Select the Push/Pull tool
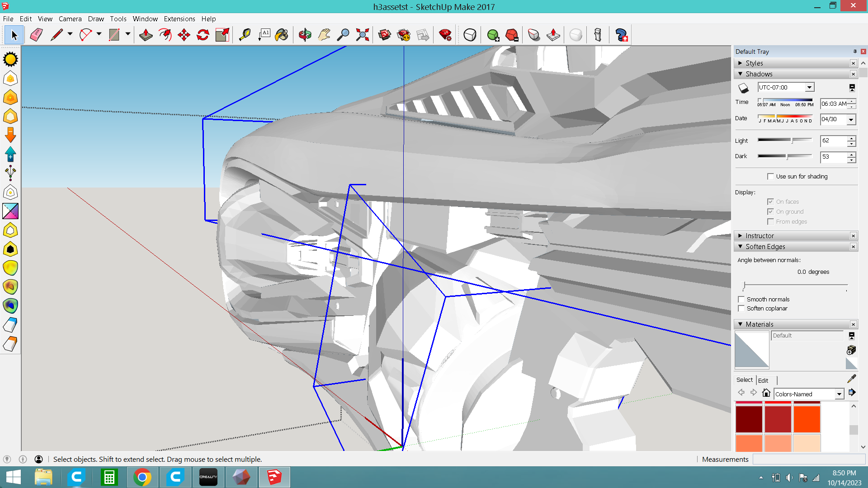The height and width of the screenshot is (488, 868). pyautogui.click(x=146, y=35)
